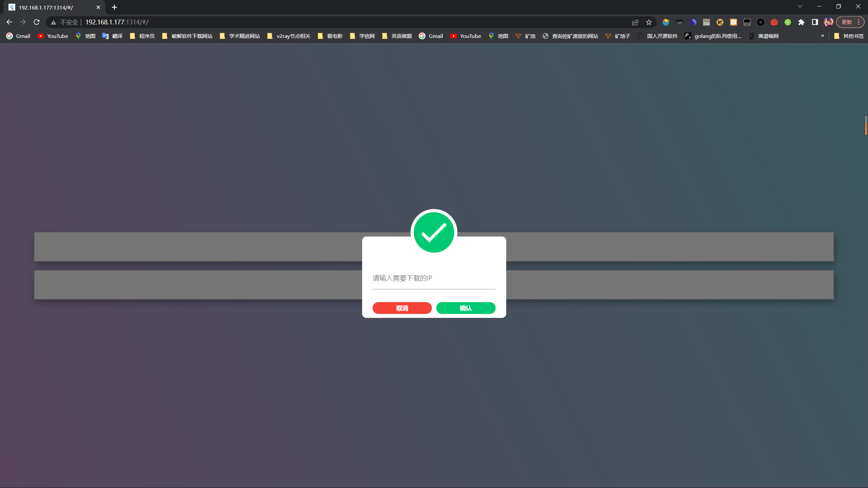Screen dimensions: 868x488
Task: Open the user profile avatar
Action: pyautogui.click(x=828, y=22)
